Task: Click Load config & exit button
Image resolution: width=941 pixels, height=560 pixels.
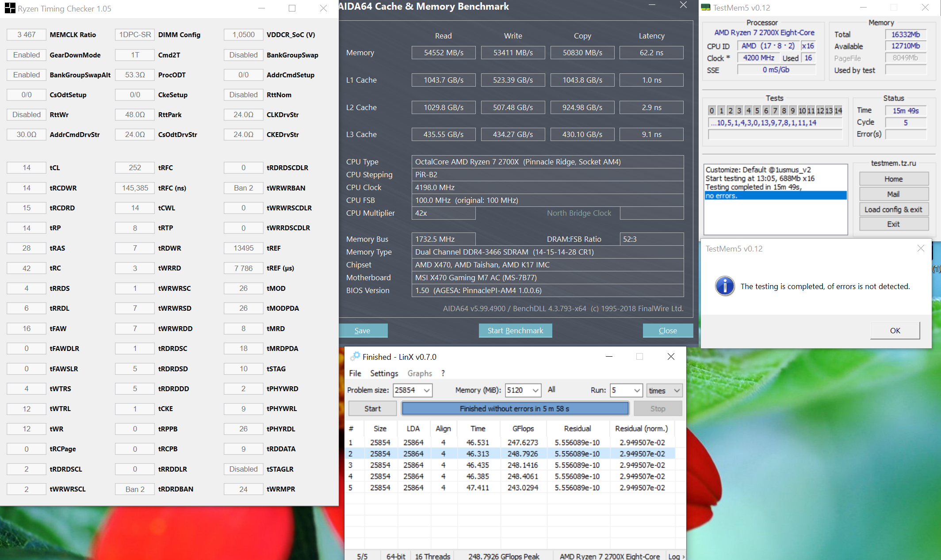Action: [x=893, y=209]
